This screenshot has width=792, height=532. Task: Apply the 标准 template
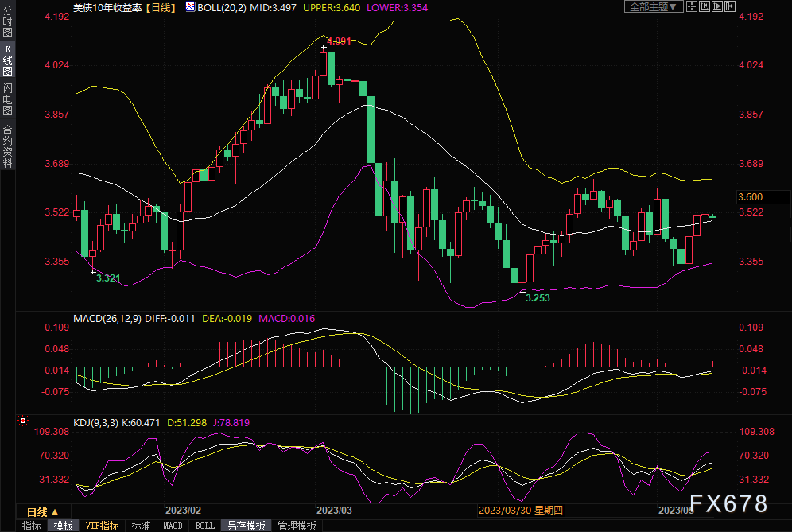click(x=141, y=526)
